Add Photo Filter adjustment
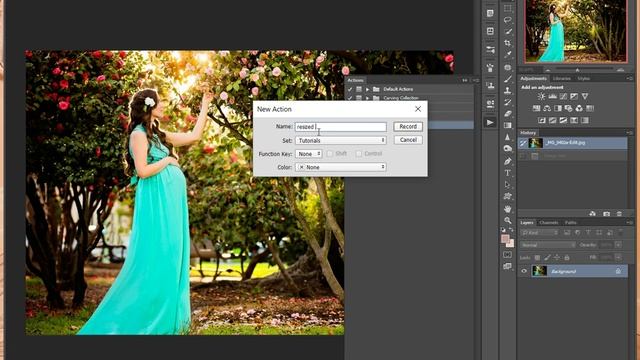 (568, 108)
